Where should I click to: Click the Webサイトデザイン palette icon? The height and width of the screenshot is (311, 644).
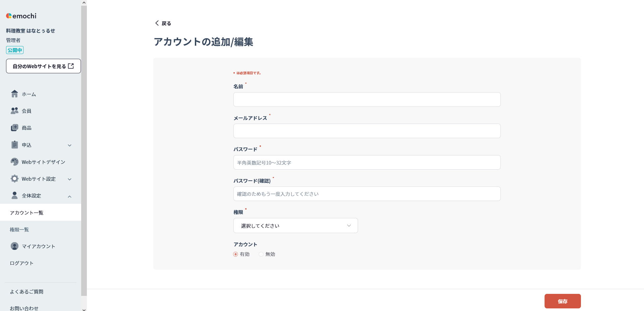(x=14, y=162)
